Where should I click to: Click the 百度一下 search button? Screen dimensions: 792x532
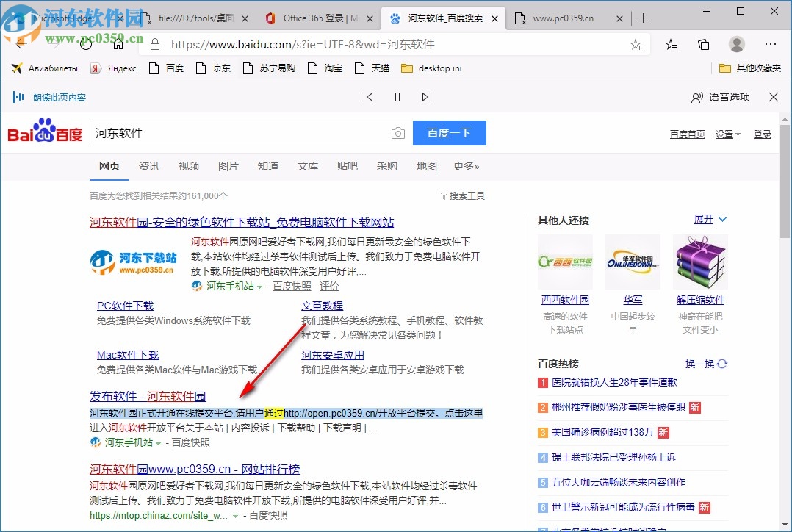(x=449, y=133)
